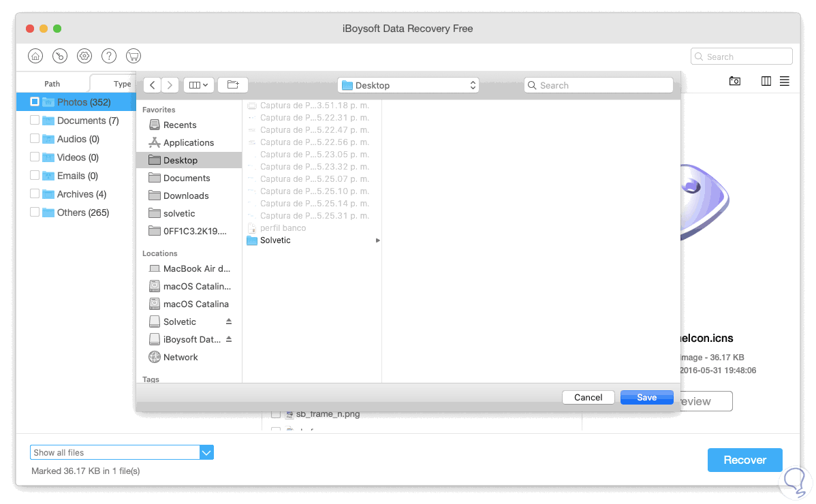The height and width of the screenshot is (504, 816).
Task: Select macOS Catalina location
Action: (189, 304)
